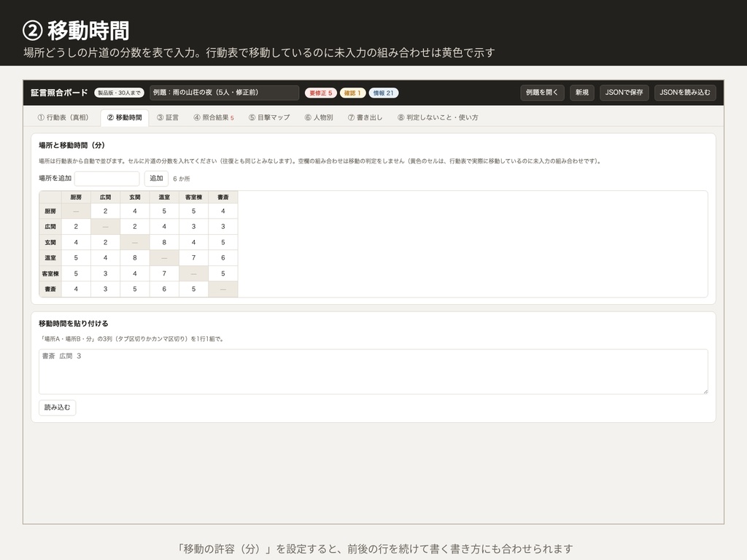The image size is (747, 560).
Task: Click the 書斎 row, 玄関 column cell
Action: [x=135, y=289]
